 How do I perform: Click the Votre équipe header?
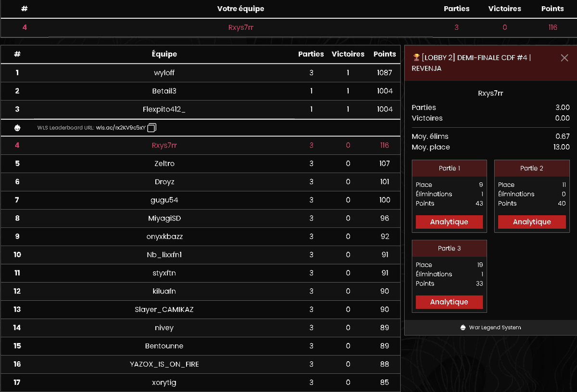(240, 9)
